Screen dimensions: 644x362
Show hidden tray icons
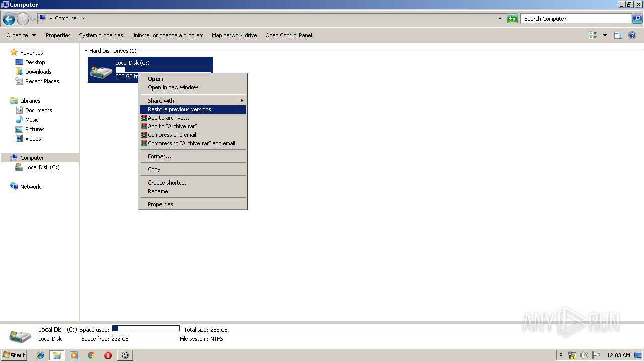561,355
